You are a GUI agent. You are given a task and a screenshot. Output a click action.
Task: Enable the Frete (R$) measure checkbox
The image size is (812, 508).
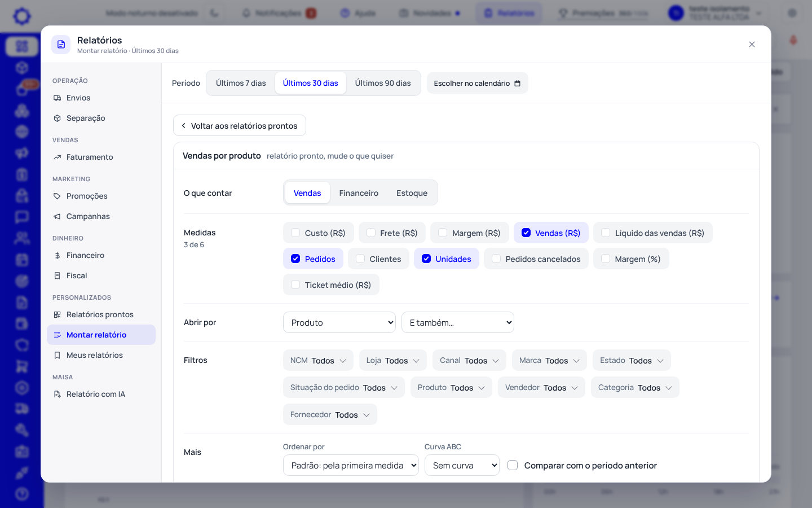tap(371, 233)
